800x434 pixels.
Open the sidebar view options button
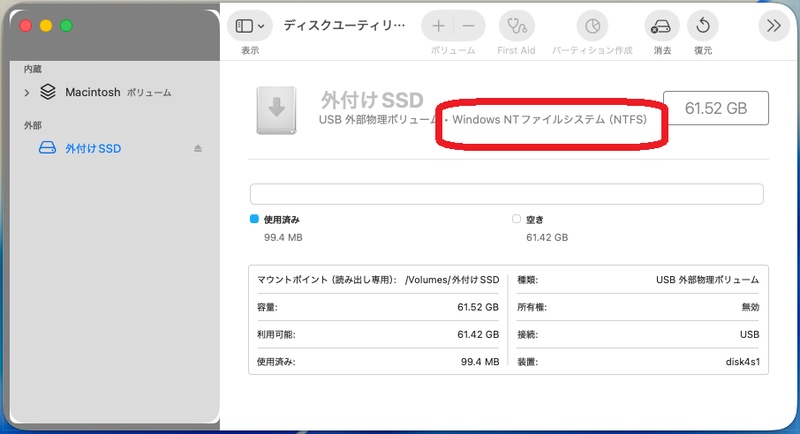pyautogui.click(x=249, y=25)
